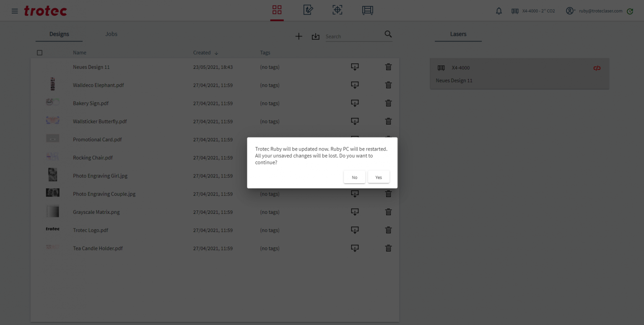Sort by the Created column arrow
The height and width of the screenshot is (325, 644).
(x=216, y=53)
